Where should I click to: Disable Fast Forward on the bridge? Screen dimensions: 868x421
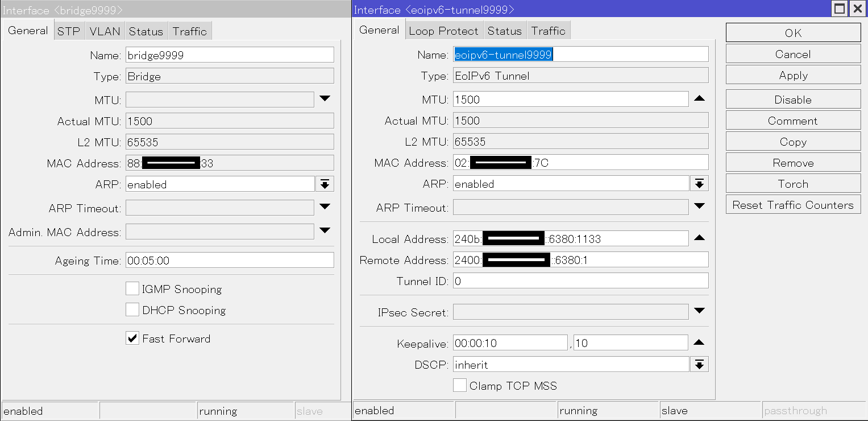point(132,338)
